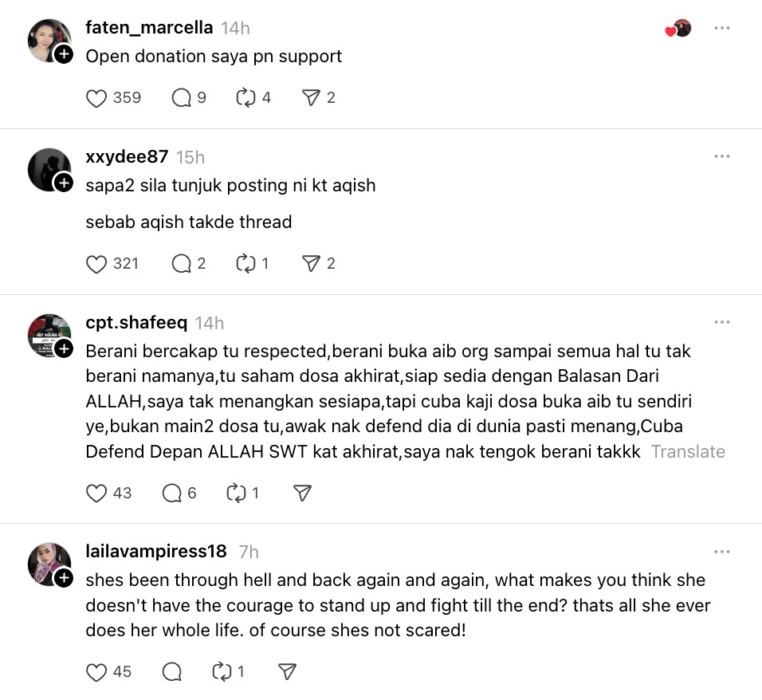Share cpt.shafeeq's post with send icon

pyautogui.click(x=302, y=494)
